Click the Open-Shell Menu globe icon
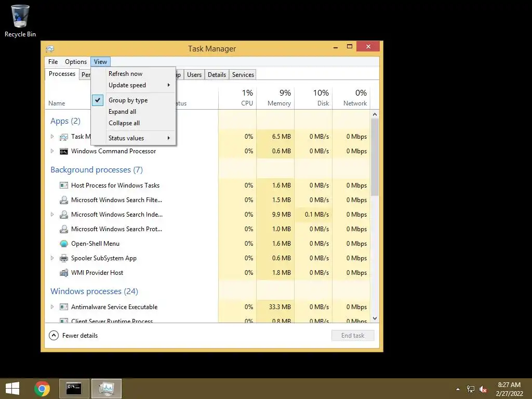Screen dimensions: 532x399 click(64, 244)
